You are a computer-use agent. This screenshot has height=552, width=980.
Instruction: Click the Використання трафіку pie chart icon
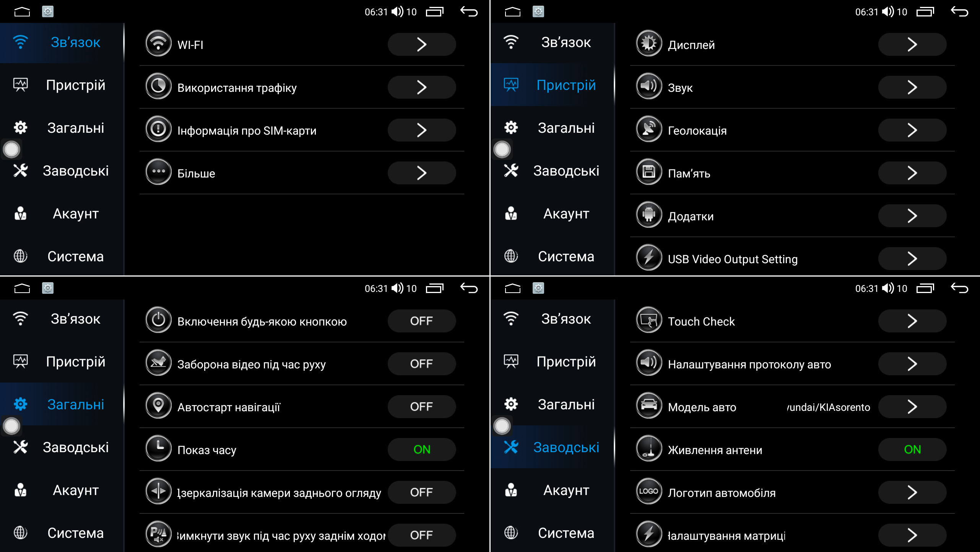[x=158, y=87]
